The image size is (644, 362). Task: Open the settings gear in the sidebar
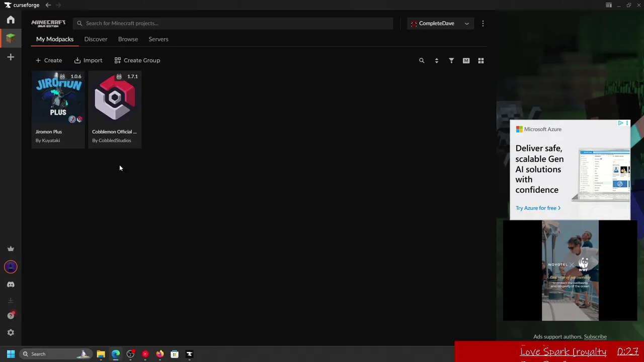coord(11,332)
